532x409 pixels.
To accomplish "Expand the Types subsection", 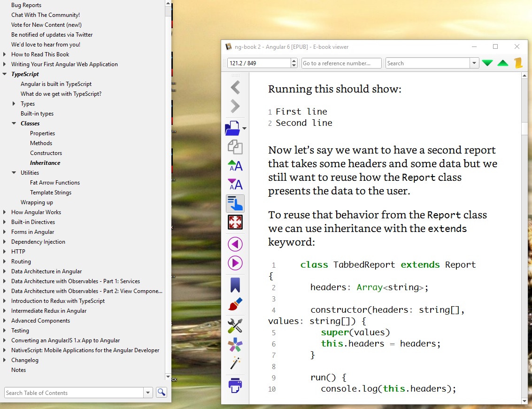I will [x=14, y=103].
